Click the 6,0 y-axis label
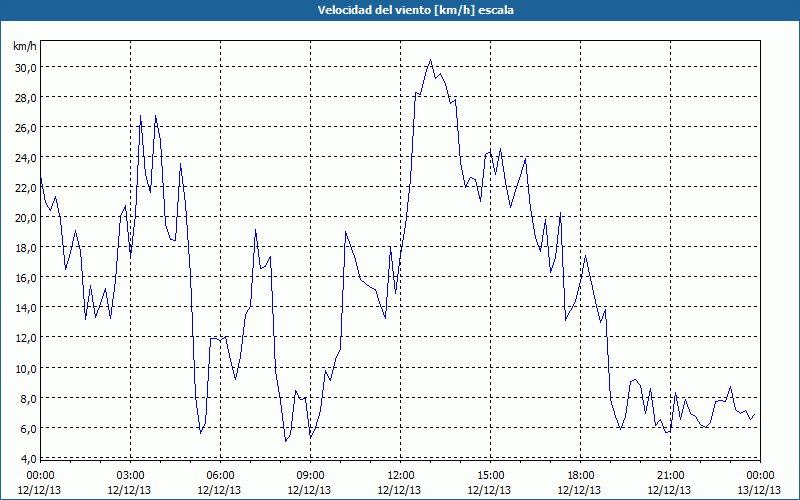 [x=28, y=429]
